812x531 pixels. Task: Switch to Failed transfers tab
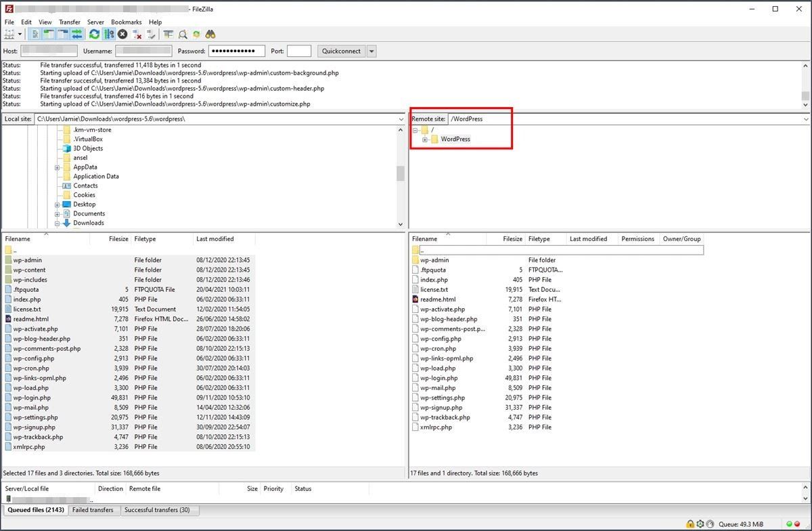point(93,510)
